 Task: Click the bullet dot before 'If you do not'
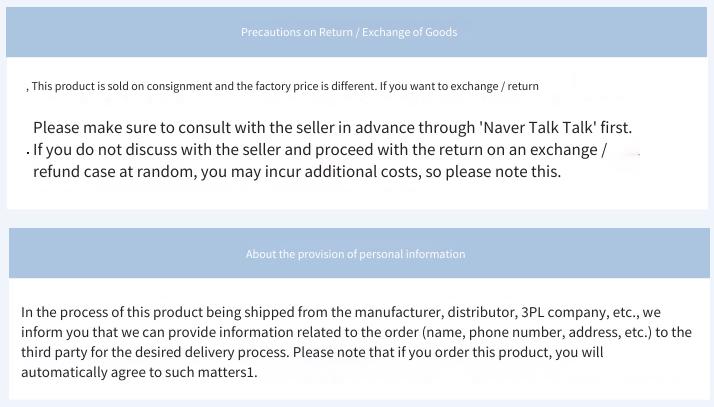click(x=28, y=153)
